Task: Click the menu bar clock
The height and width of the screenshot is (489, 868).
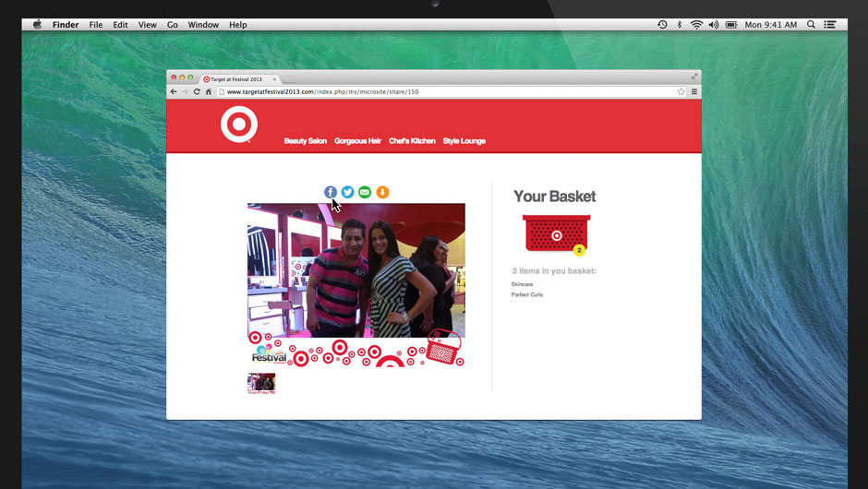Action: [770, 24]
